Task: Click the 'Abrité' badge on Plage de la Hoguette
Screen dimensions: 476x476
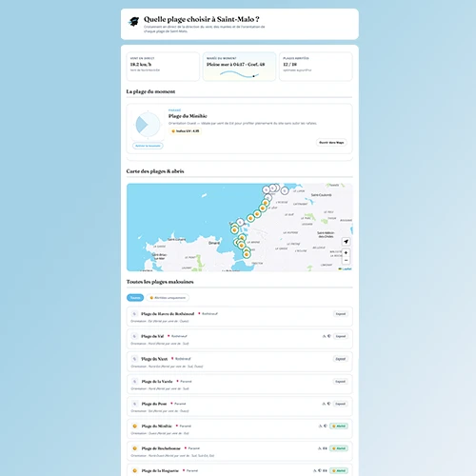Action: (339, 470)
